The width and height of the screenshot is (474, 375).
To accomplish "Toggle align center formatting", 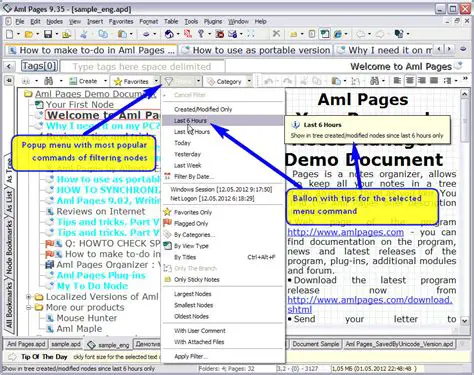I will [410, 80].
